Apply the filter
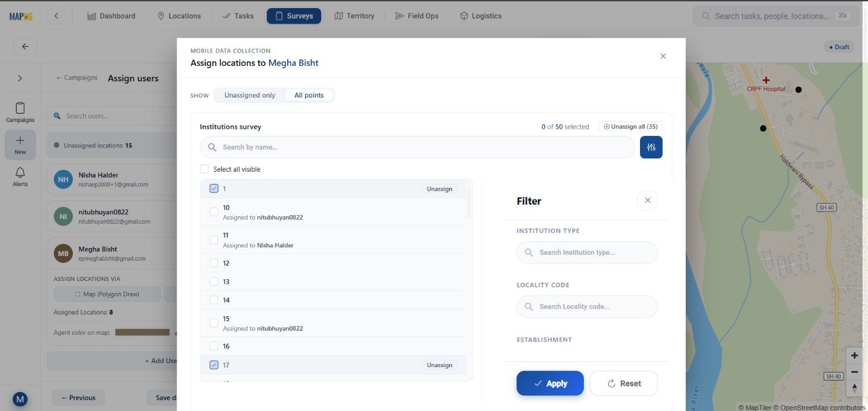The image size is (868, 411). pos(550,383)
